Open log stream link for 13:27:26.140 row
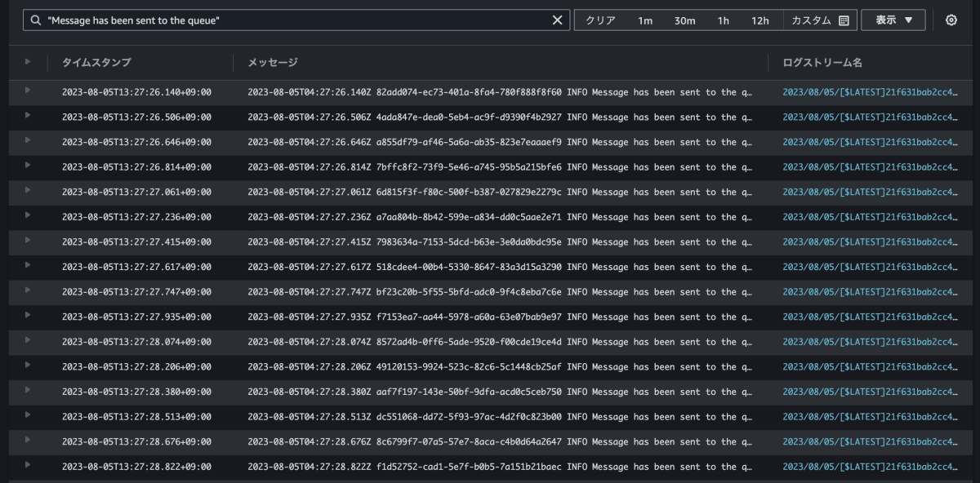 [871, 92]
